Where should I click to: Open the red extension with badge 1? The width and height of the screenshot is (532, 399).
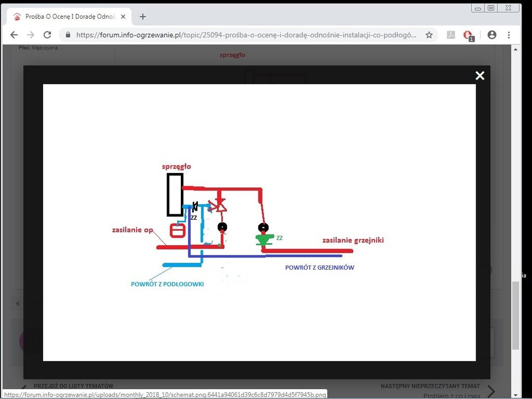coord(468,35)
